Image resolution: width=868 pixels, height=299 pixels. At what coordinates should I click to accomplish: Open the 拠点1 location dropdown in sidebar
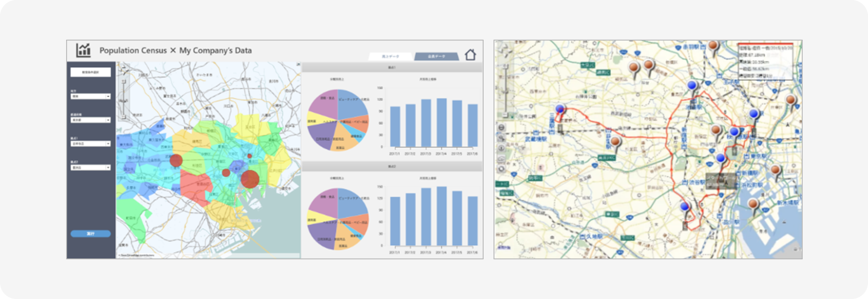pyautogui.click(x=91, y=144)
